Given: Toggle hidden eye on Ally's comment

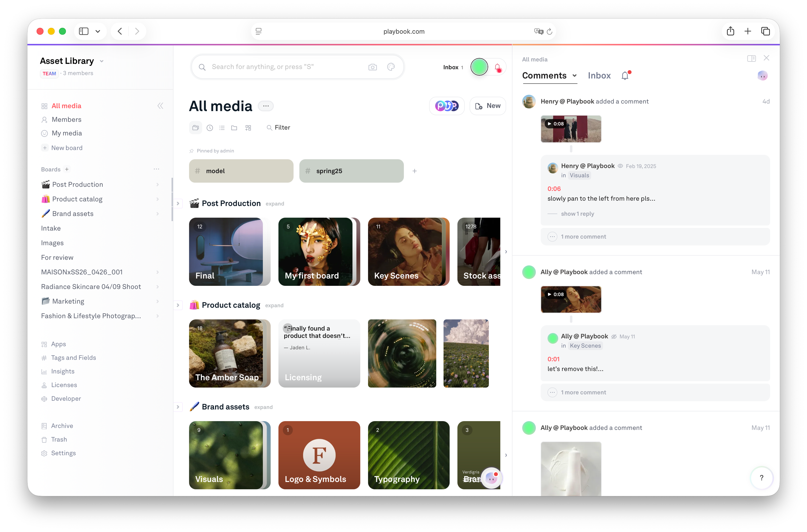Looking at the screenshot, I should pyautogui.click(x=614, y=337).
